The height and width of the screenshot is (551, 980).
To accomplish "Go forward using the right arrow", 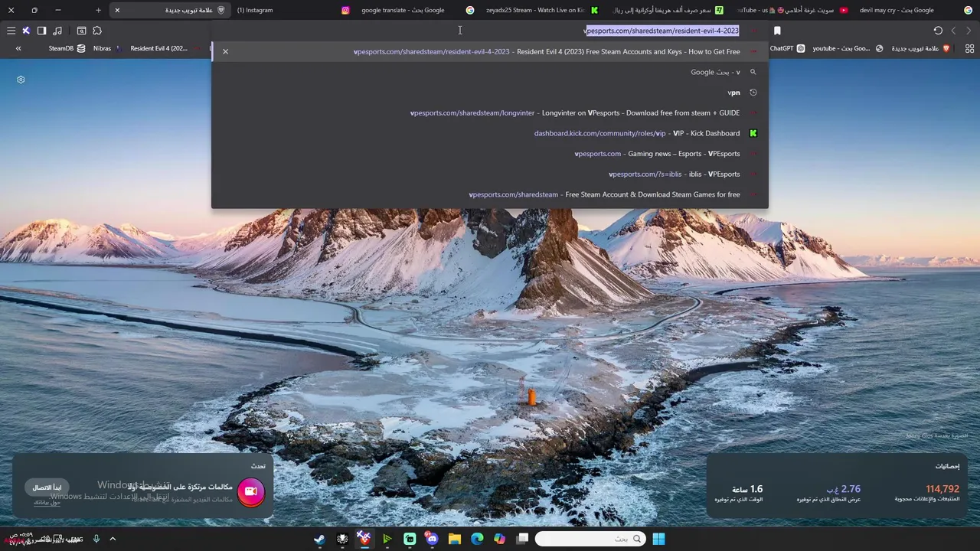I will (x=969, y=31).
